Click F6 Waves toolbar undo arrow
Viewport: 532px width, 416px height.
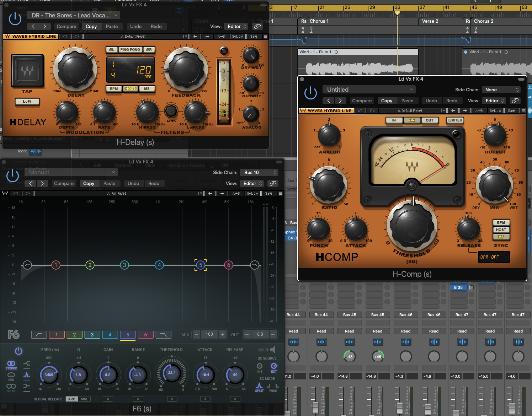16,194
